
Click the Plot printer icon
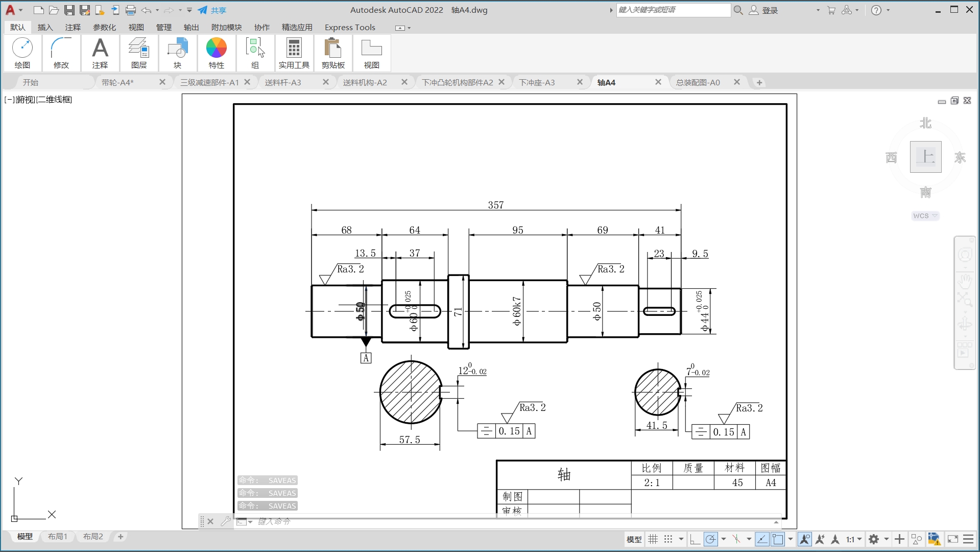click(131, 10)
